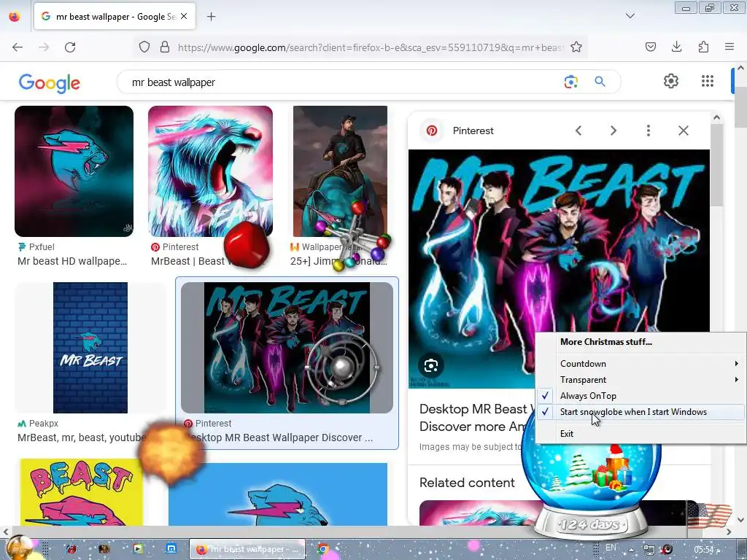Bookmark this page with the star icon
747x560 pixels.
pyautogui.click(x=576, y=47)
